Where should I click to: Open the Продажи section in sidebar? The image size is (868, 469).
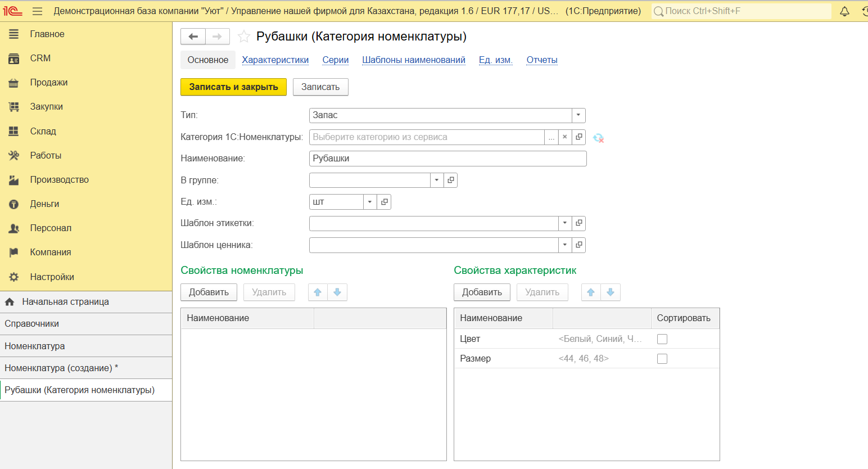pos(48,83)
